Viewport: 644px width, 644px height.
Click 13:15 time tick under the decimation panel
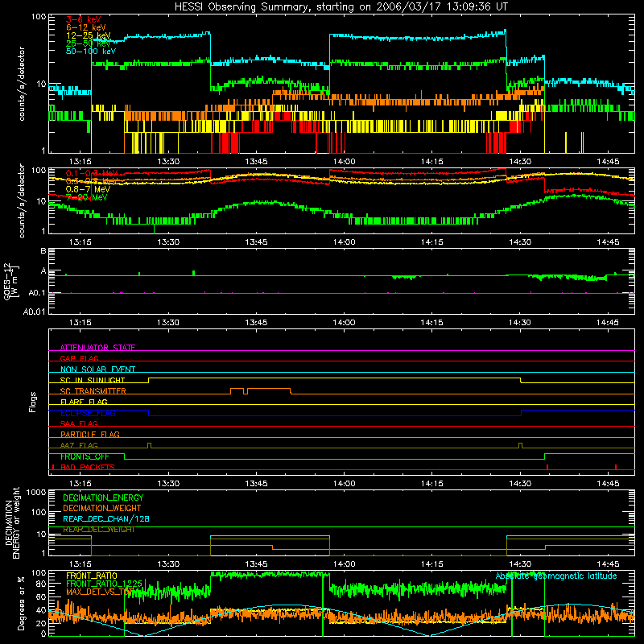80,564
